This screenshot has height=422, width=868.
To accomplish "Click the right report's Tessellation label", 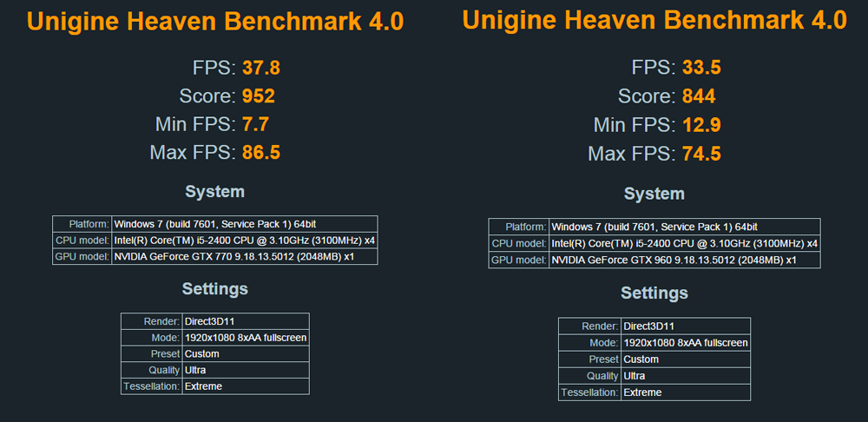I will click(590, 392).
